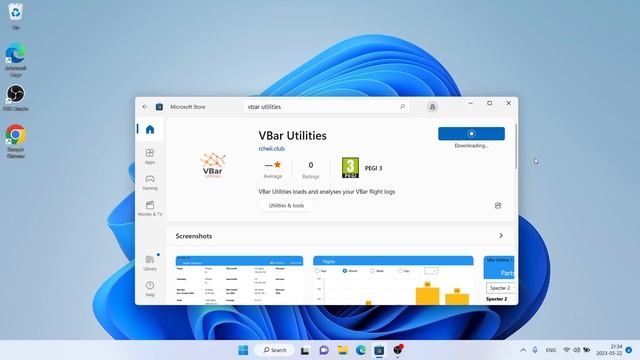Image resolution: width=640 pixels, height=360 pixels.
Task: Open the user account profile icon
Action: click(x=432, y=107)
